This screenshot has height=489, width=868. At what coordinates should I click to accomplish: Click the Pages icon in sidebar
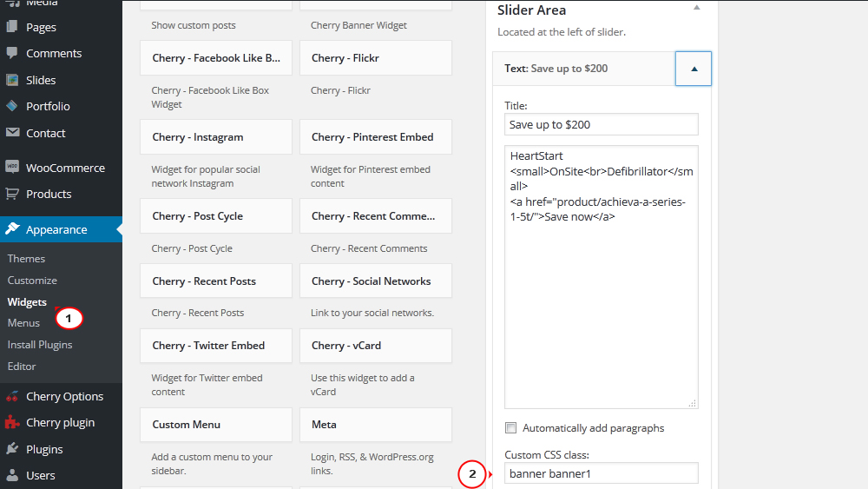(x=12, y=27)
